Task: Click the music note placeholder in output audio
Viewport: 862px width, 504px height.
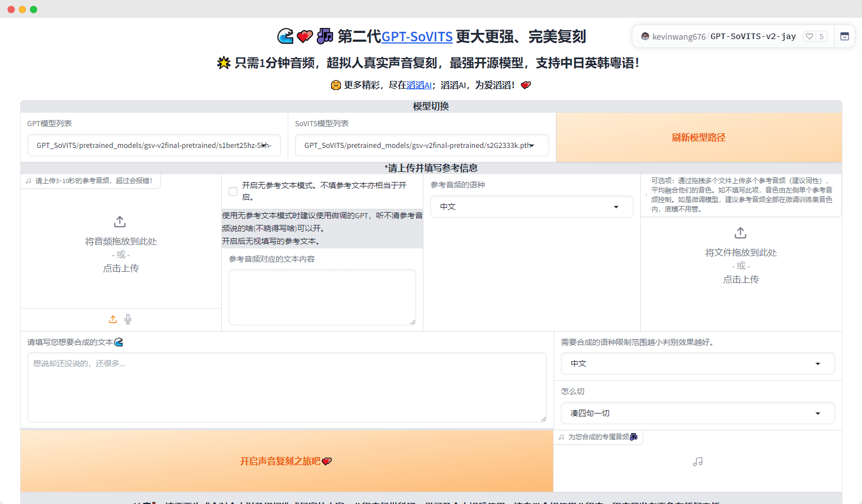Action: coord(698,462)
